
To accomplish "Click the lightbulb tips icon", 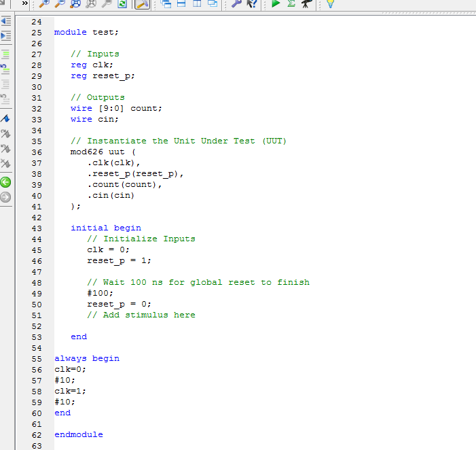I will 330,3.
